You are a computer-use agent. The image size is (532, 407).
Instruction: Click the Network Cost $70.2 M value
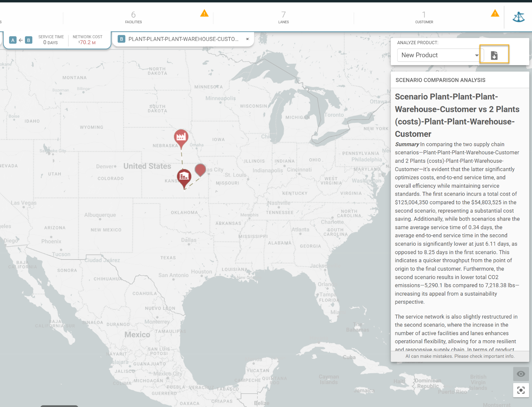(87, 43)
